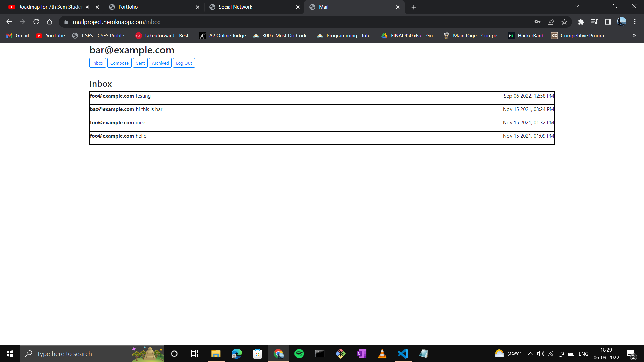Click the Compose button
644x362 pixels.
click(119, 63)
